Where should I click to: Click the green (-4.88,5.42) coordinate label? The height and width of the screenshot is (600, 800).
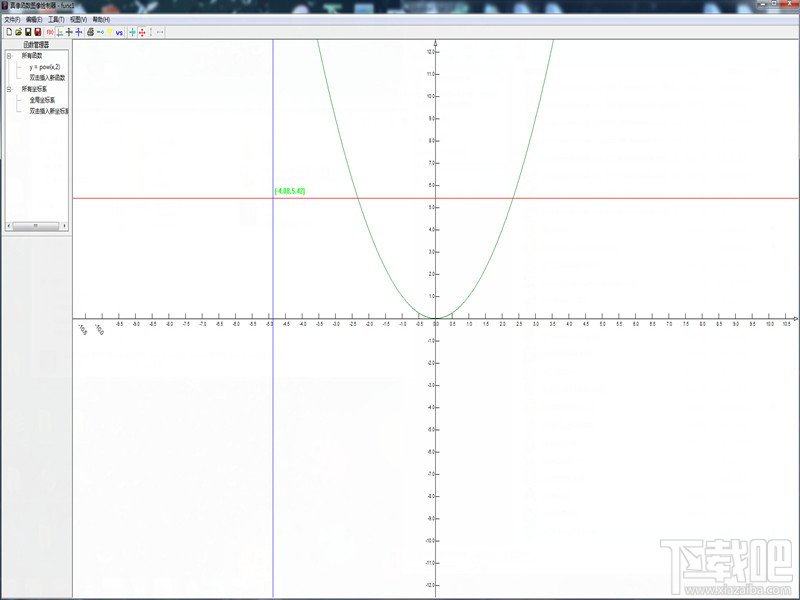289,190
